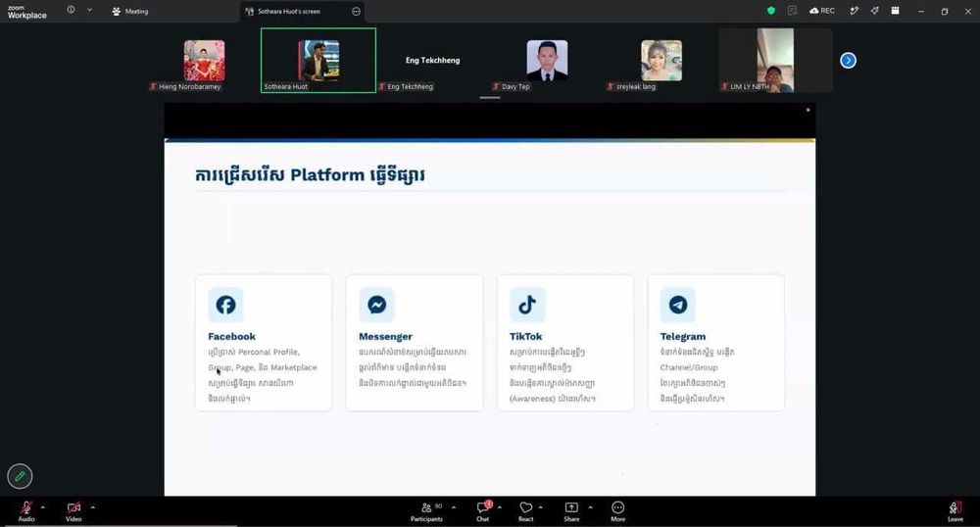The height and width of the screenshot is (527, 980).
Task: Select Davy Tep's video thumbnail
Action: [x=547, y=61]
